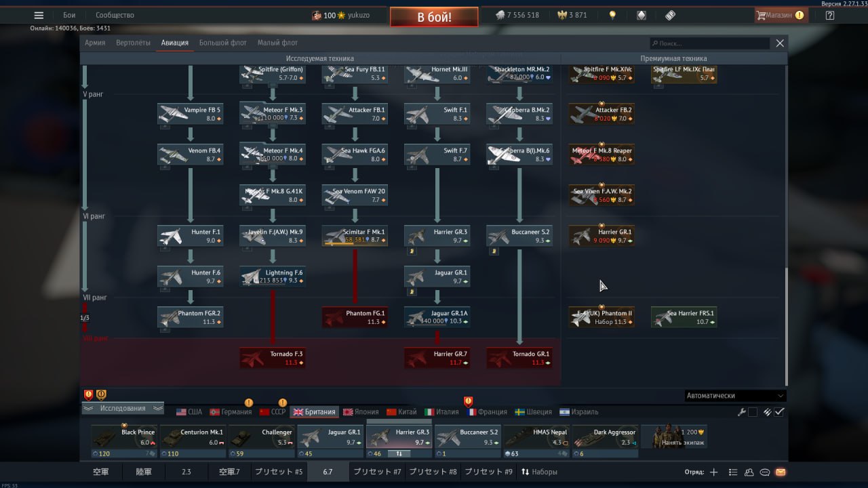Select the locked Phantom FG.1 aircraft
The height and width of the screenshot is (488, 868).
[x=355, y=317]
